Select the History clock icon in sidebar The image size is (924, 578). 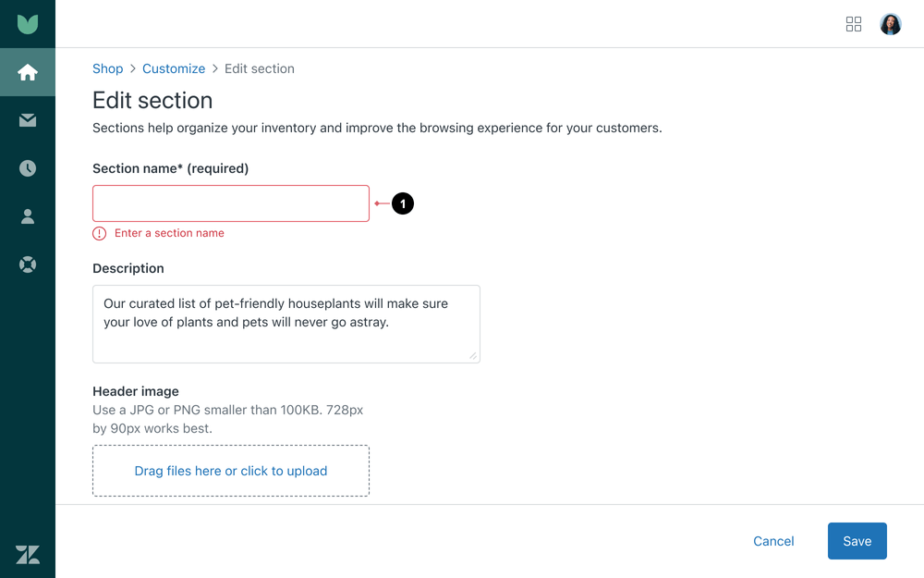tap(28, 168)
